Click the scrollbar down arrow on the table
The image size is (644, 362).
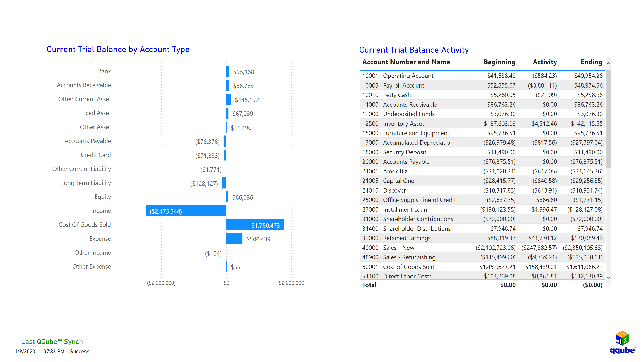[608, 278]
